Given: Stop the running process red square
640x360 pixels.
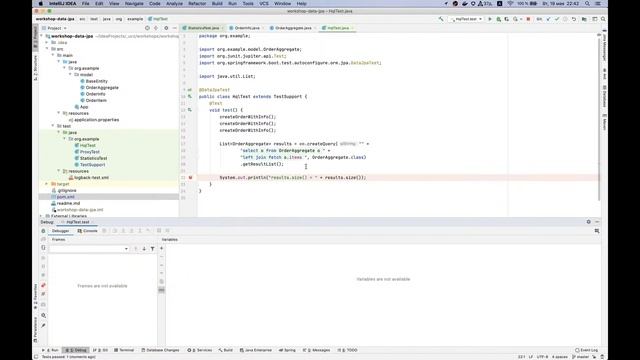Looking at the screenshot, I should tap(528, 19).
